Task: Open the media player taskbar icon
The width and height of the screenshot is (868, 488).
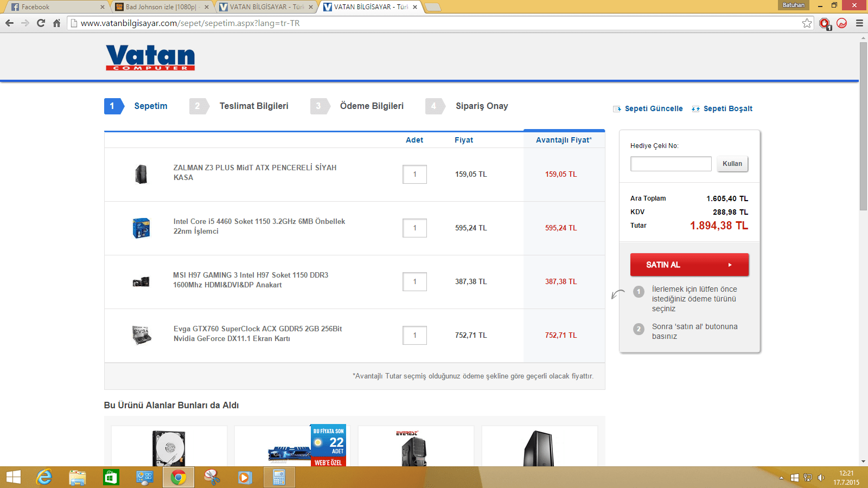Action: coord(245,477)
